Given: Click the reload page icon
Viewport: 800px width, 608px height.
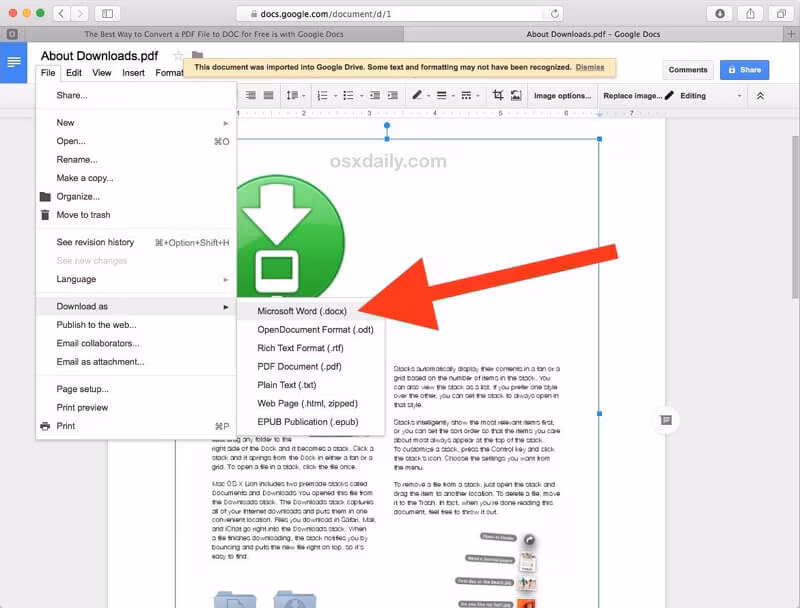Looking at the screenshot, I should (555, 14).
